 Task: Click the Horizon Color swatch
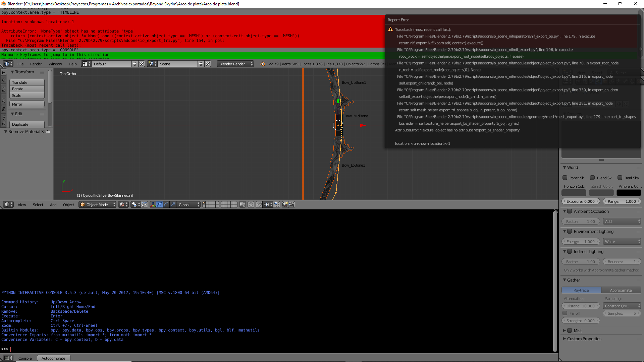574,193
